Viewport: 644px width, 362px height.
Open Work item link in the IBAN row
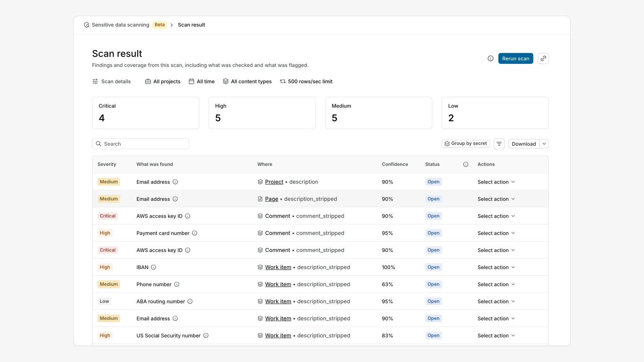[278, 267]
